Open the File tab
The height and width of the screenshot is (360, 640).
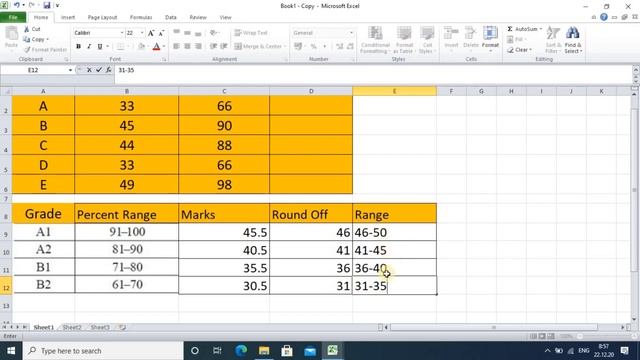tap(13, 17)
